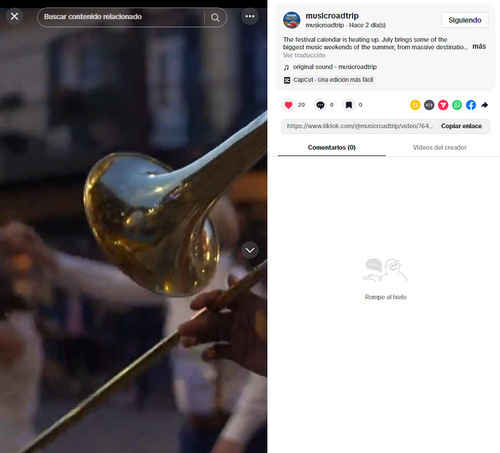Click the CapCut logo icon
500x453 pixels.
(x=287, y=80)
